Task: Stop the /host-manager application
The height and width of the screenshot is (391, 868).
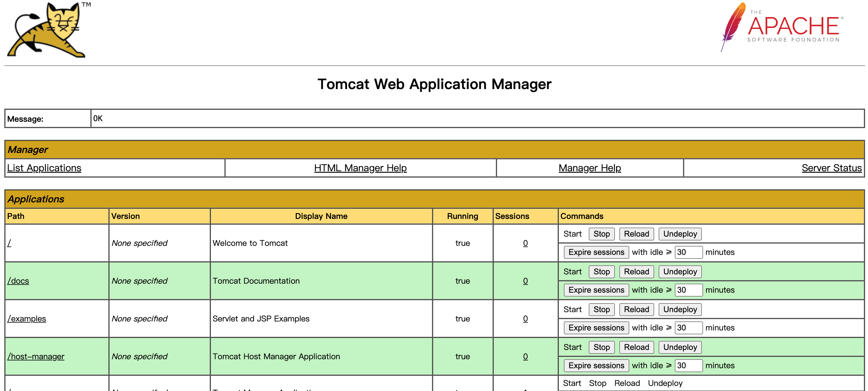Action: 601,347
